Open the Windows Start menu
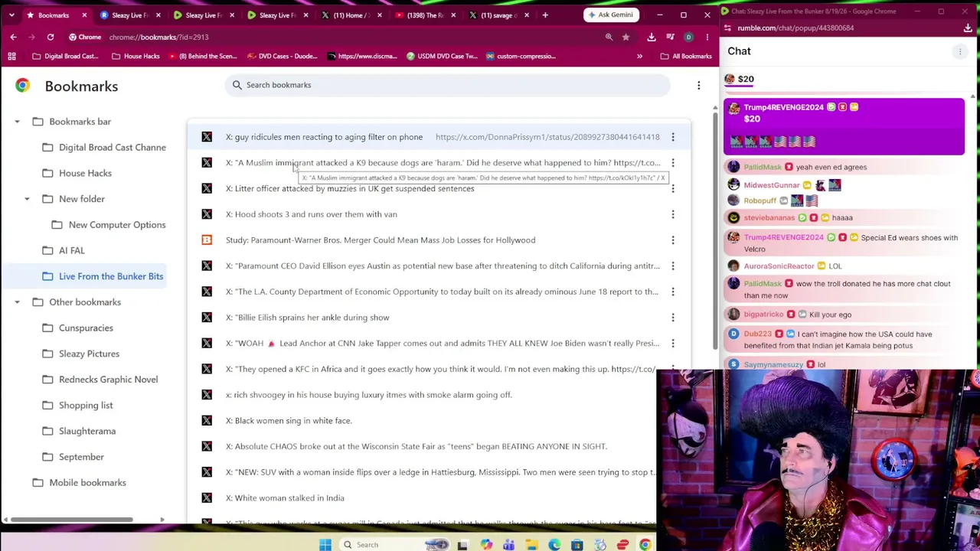Viewport: 980px width, 551px height. click(325, 545)
